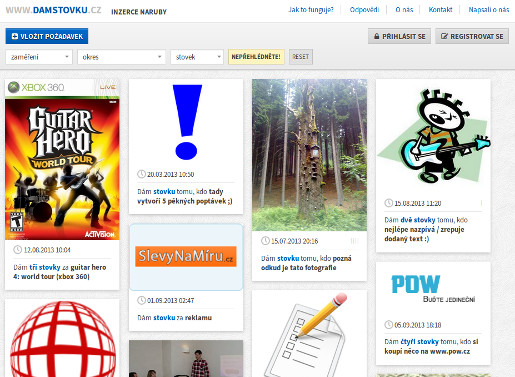Open the cartoon guitarist image
This screenshot has height=377, width=515.
point(433,136)
